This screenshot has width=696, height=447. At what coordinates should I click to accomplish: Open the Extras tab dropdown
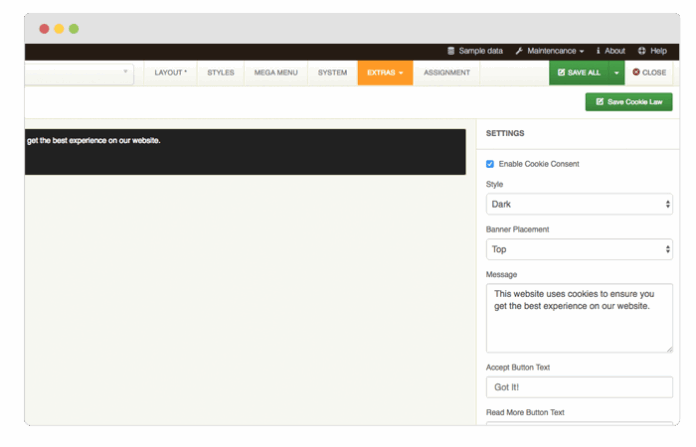(385, 73)
